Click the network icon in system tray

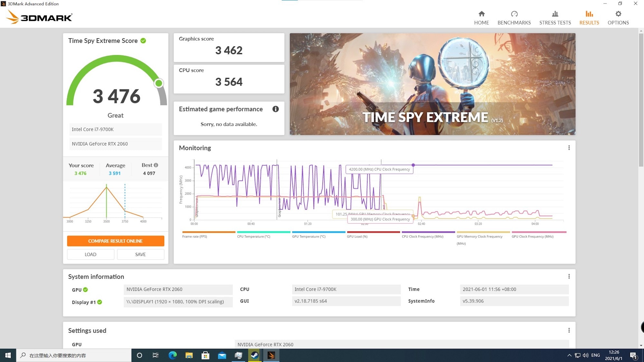[577, 355]
